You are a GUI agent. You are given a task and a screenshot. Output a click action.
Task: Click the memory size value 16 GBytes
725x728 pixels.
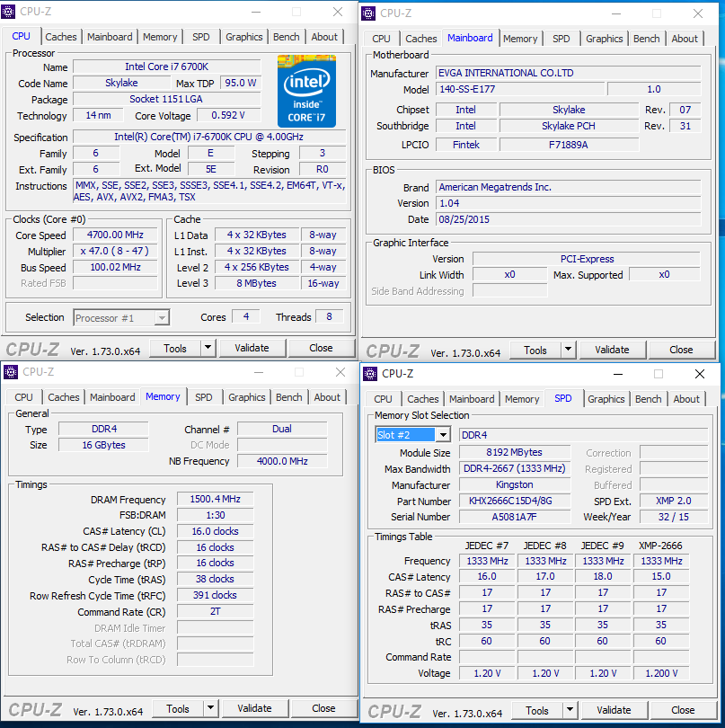(103, 445)
